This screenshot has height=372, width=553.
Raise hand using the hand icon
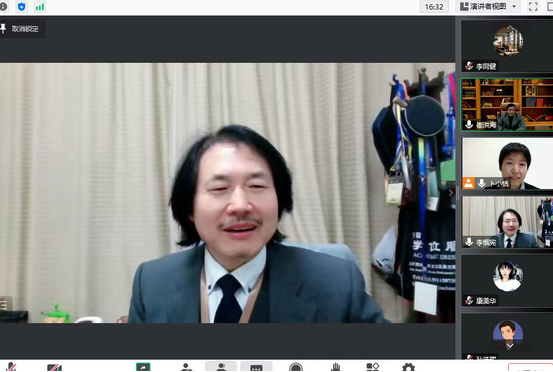[336, 367]
